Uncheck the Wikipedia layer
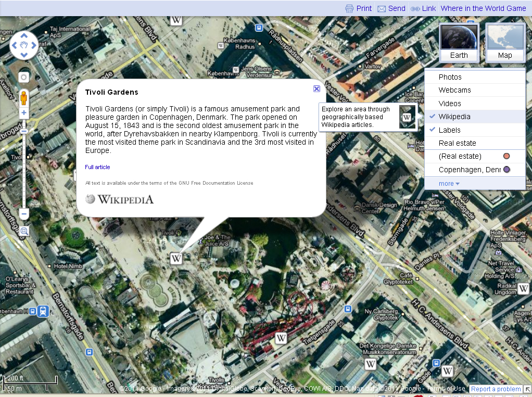The height and width of the screenshot is (397, 532). coord(454,117)
